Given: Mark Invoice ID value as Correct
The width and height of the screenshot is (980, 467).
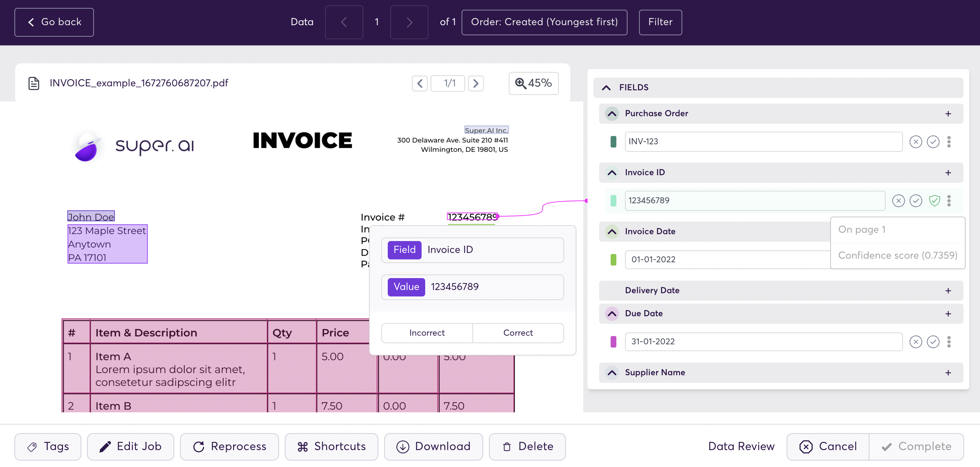Looking at the screenshot, I should (518, 333).
